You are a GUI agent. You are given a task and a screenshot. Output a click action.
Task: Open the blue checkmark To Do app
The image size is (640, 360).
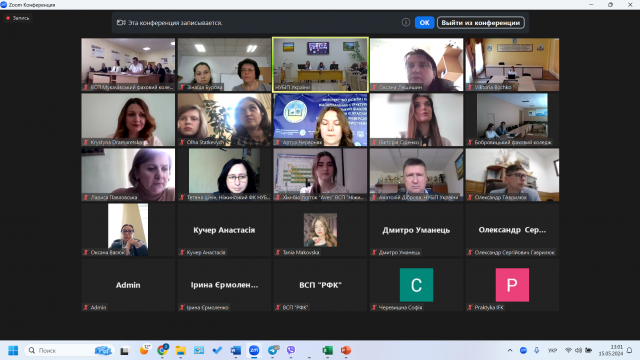click(217, 350)
